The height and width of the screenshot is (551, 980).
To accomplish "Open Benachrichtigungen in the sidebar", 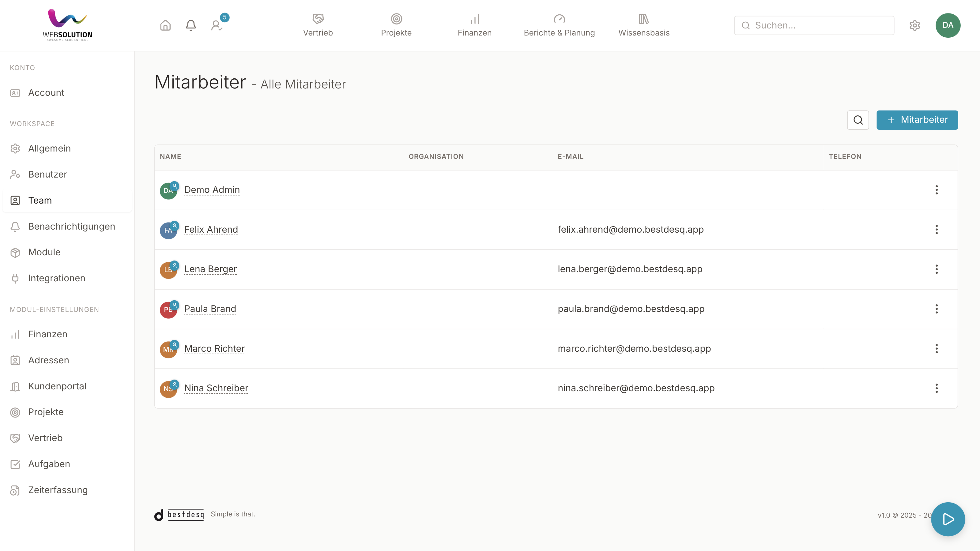I will 67,226.
